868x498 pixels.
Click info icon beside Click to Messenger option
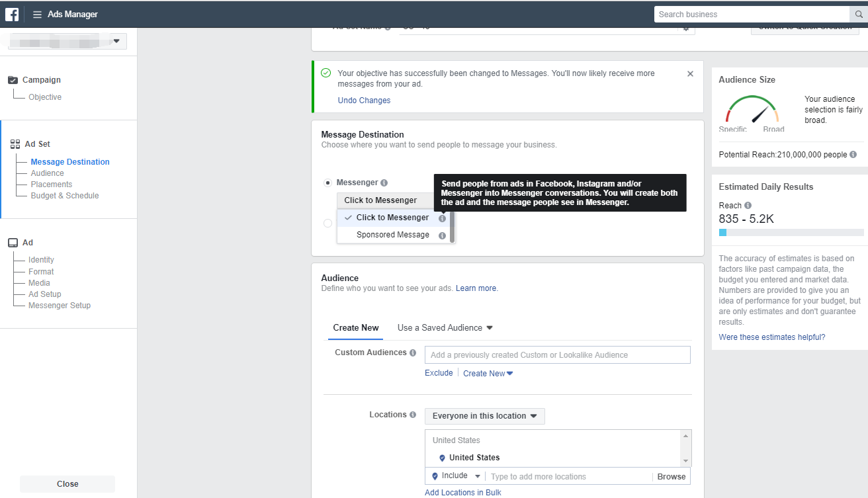(442, 218)
